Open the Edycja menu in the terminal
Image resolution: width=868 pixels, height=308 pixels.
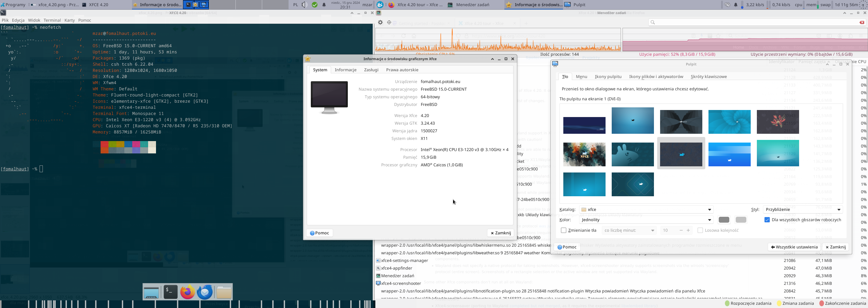point(18,20)
